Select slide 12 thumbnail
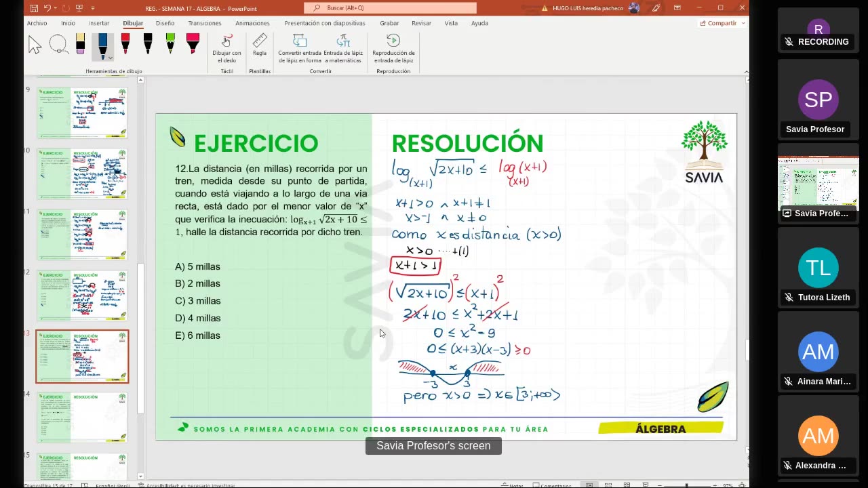Viewport: 868px width, 488px height. tap(82, 295)
